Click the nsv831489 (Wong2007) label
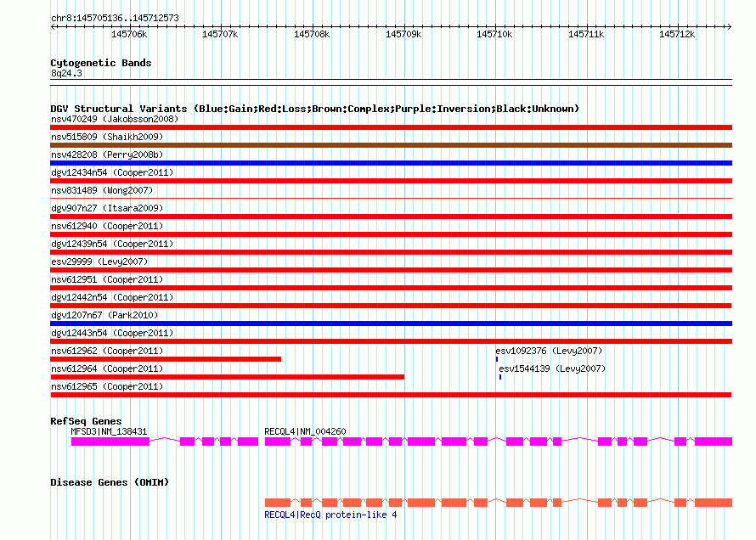756x540 pixels. point(102,190)
